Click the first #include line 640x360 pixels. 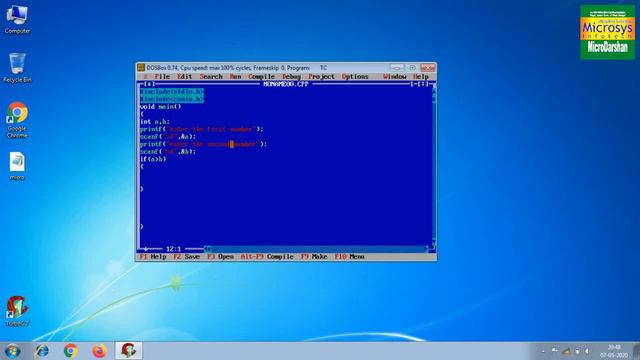(x=172, y=91)
